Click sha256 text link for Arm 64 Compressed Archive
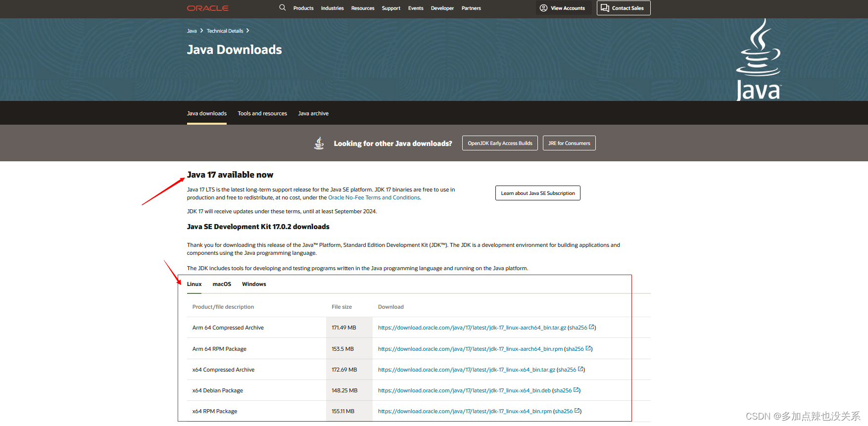The height and width of the screenshot is (426, 868). coord(578,328)
